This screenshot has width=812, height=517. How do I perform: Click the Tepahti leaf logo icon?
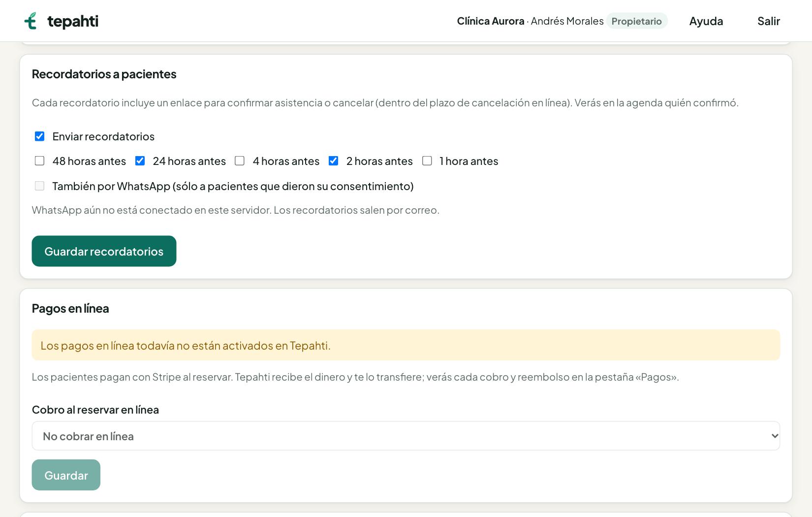click(x=31, y=21)
